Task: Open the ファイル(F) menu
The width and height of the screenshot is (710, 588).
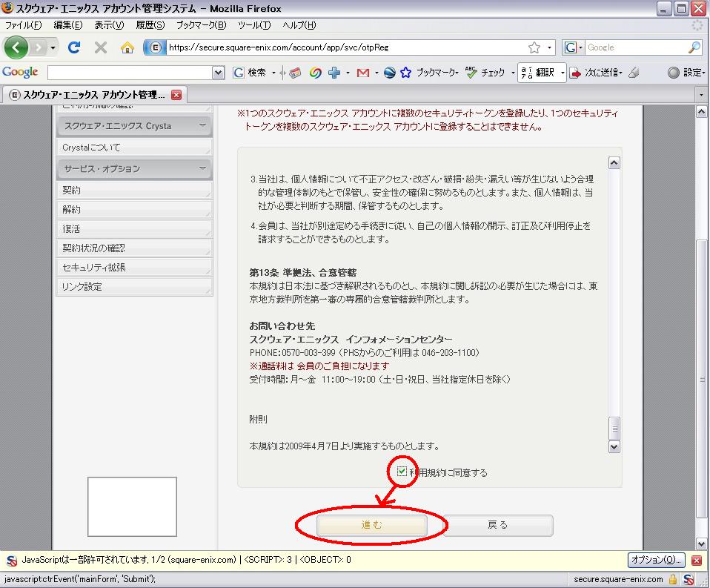Action: [x=23, y=25]
